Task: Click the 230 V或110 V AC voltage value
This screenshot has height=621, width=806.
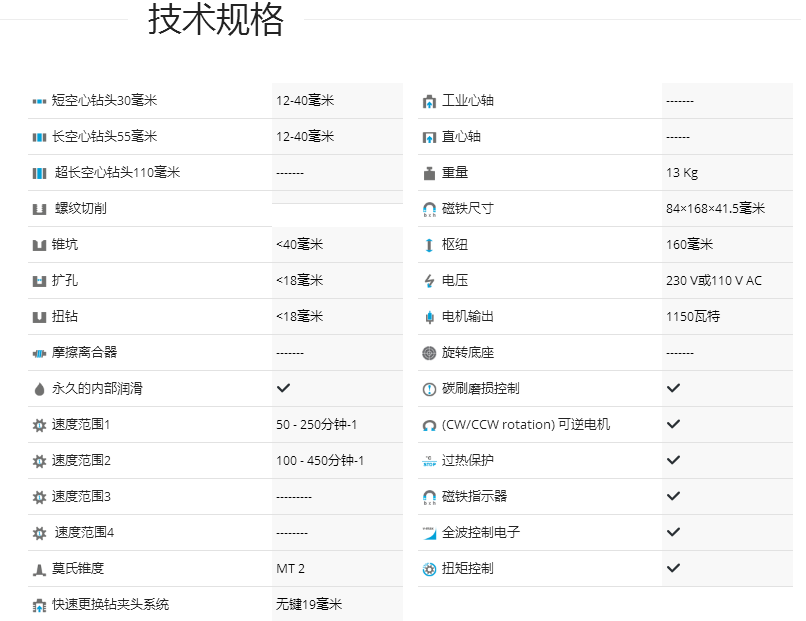Action: pos(713,281)
